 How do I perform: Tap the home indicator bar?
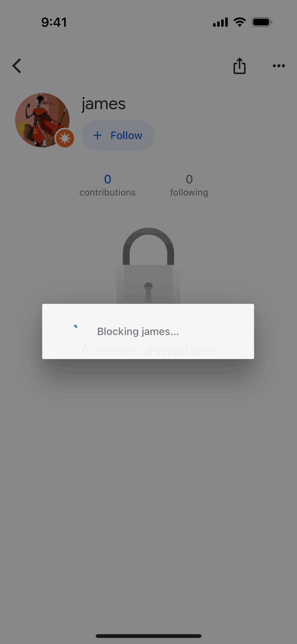pos(148,636)
